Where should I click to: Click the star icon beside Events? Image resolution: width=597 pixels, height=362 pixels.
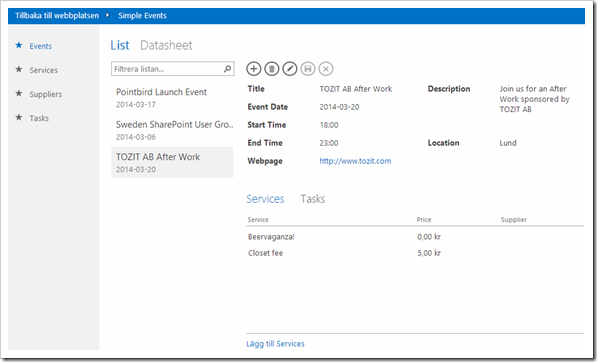tap(19, 45)
